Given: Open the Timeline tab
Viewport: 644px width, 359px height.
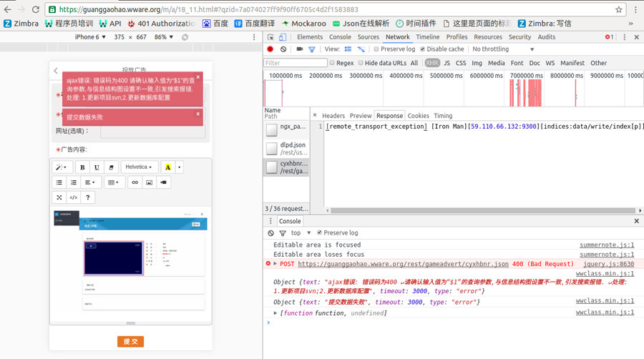Looking at the screenshot, I should 428,37.
